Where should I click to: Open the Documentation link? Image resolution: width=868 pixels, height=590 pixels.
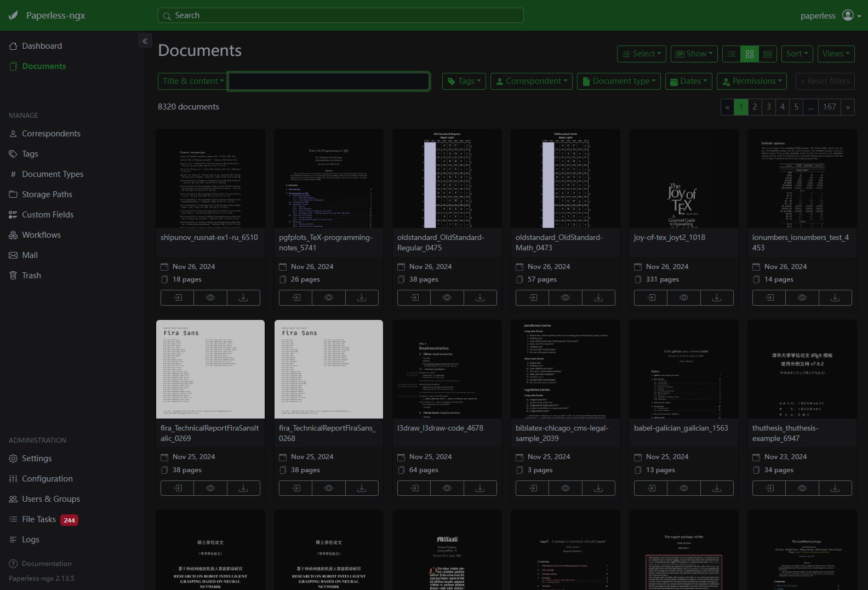click(x=47, y=564)
